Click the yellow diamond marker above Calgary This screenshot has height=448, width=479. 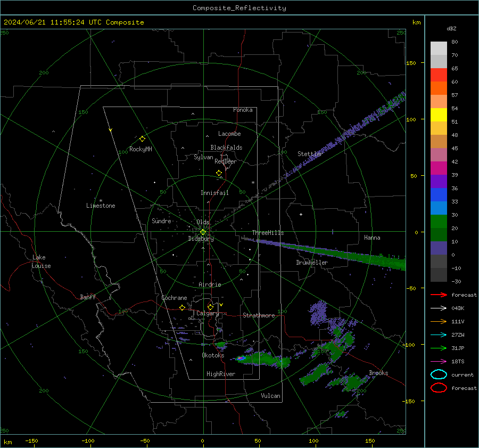point(210,307)
